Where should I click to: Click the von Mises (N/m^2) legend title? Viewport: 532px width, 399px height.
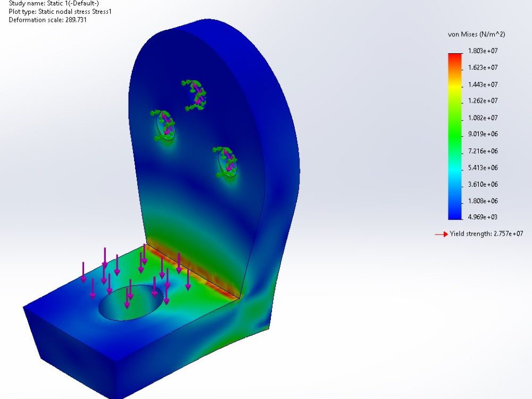pos(476,35)
